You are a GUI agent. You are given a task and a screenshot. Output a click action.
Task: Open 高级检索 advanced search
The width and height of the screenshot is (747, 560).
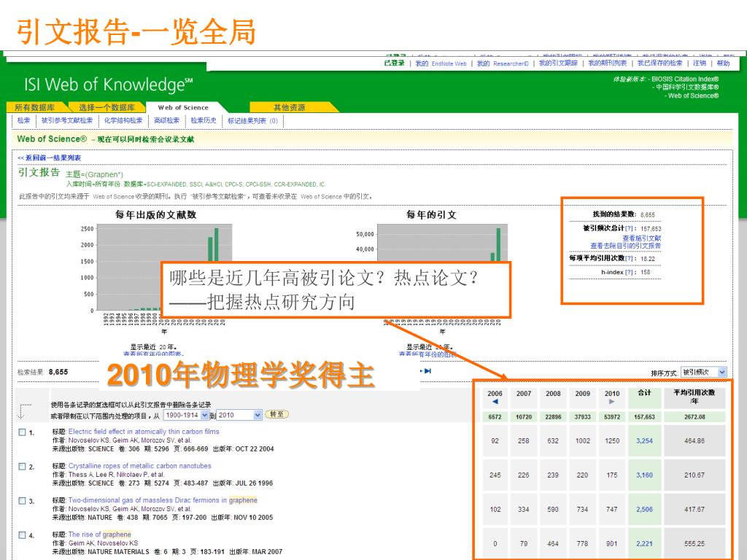pos(167,120)
